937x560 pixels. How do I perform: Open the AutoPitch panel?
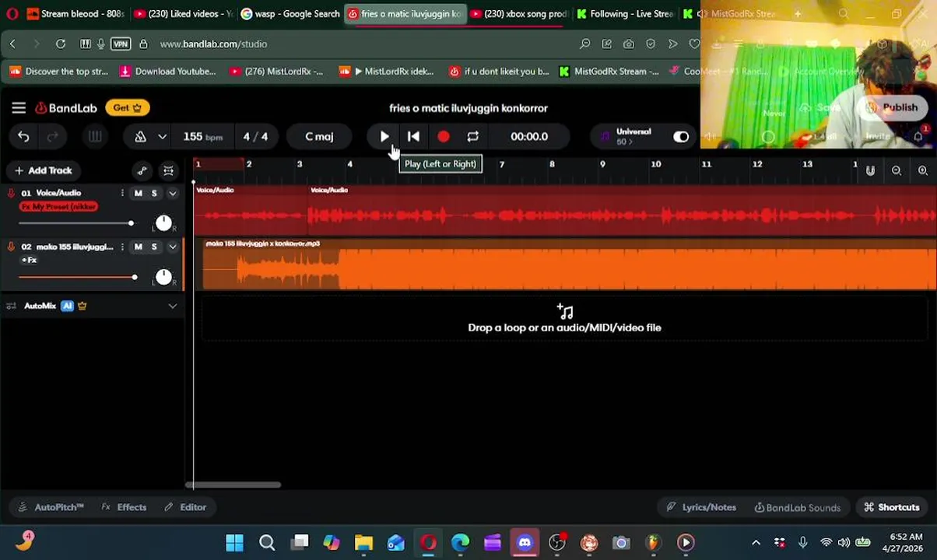[51, 507]
